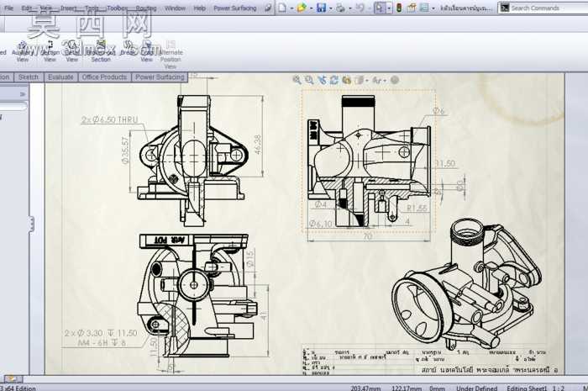Pin the menu bar with the pushpin icon
This screenshot has width=588, height=391.
point(268,8)
